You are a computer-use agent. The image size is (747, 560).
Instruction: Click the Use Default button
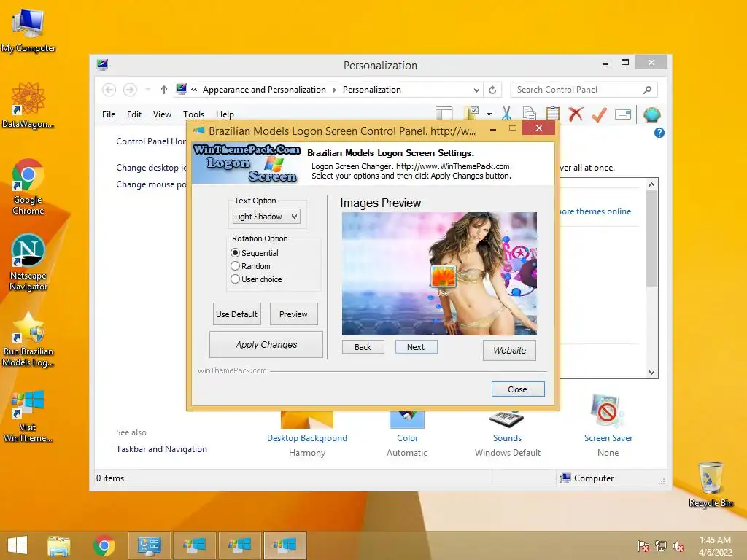pyautogui.click(x=237, y=314)
